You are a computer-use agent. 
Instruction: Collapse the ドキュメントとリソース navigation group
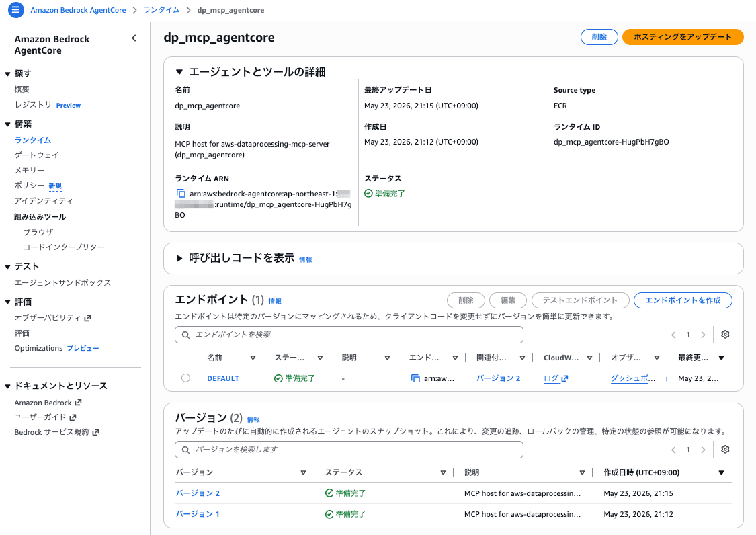click(7, 386)
